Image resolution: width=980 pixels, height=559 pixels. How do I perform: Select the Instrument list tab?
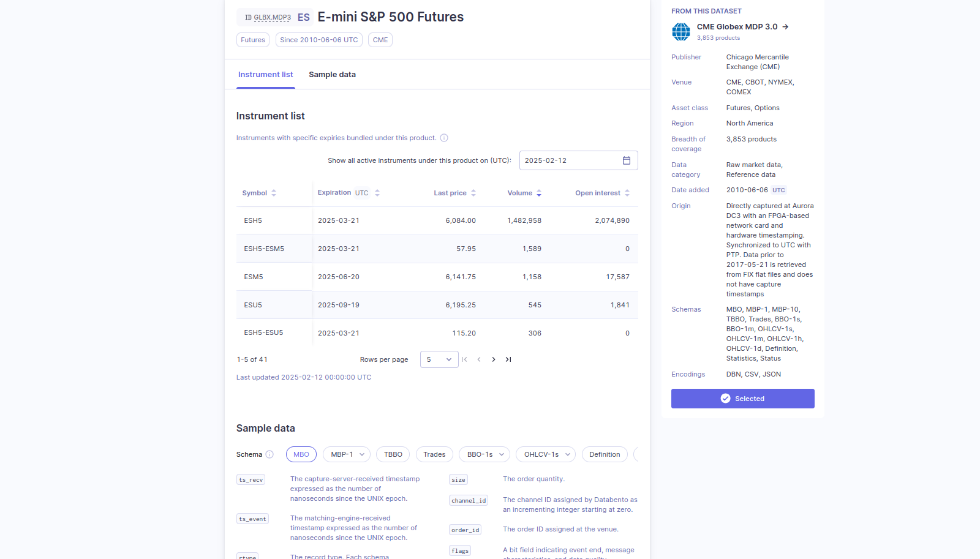(x=265, y=75)
